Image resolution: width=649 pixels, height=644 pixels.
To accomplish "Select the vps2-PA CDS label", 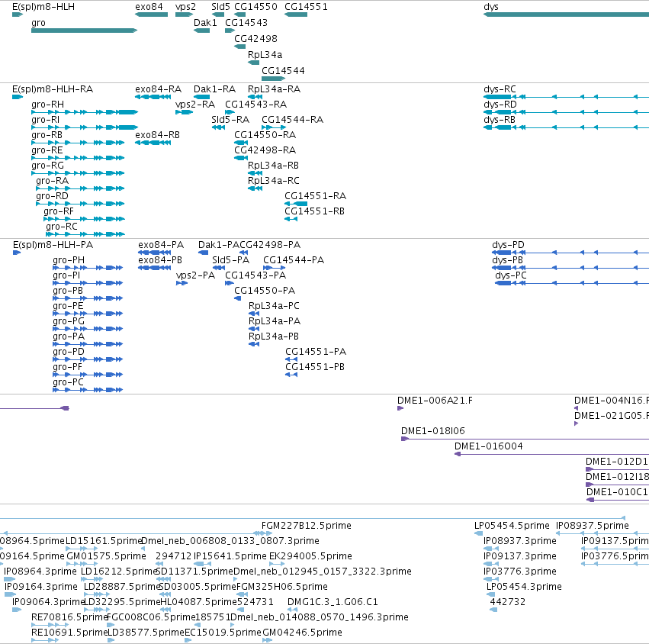I will (195, 275).
